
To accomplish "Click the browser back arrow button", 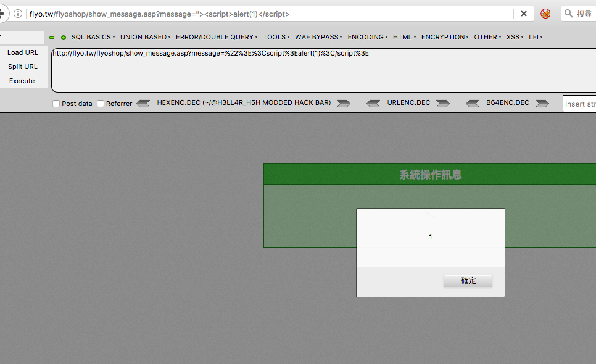I will pos(2,14).
